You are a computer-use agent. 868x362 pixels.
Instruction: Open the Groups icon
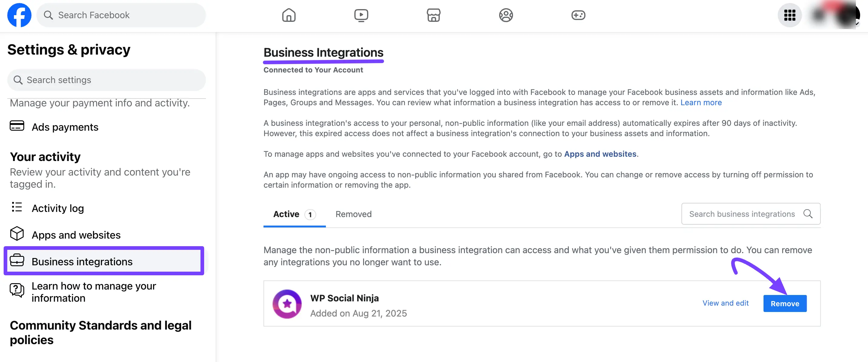pyautogui.click(x=506, y=15)
